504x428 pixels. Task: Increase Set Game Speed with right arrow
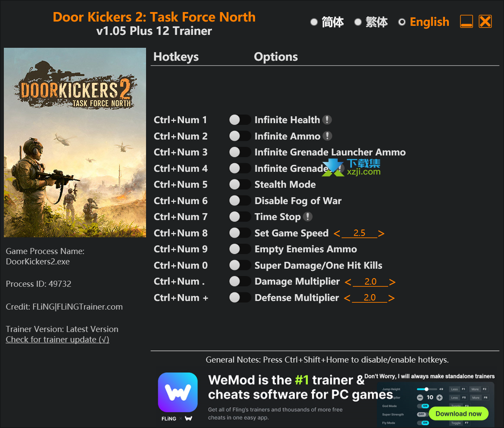(x=381, y=233)
